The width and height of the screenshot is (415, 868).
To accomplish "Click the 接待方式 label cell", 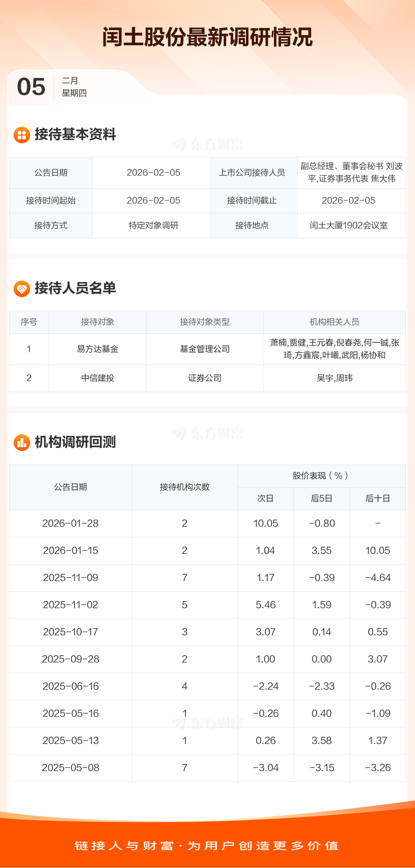I will [x=51, y=225].
